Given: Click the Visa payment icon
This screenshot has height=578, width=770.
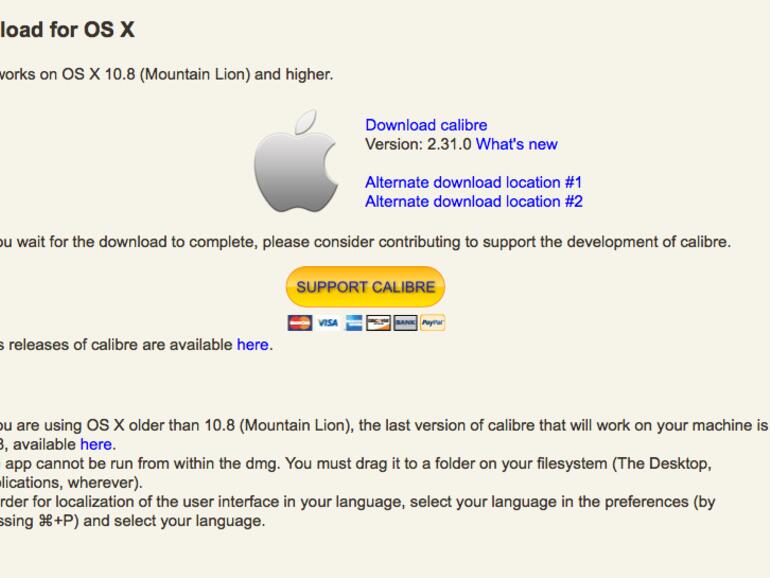Looking at the screenshot, I should click(x=328, y=323).
